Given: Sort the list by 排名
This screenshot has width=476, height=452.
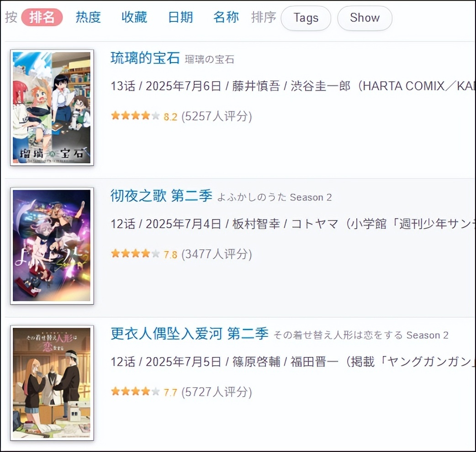Looking at the screenshot, I should pyautogui.click(x=42, y=17).
